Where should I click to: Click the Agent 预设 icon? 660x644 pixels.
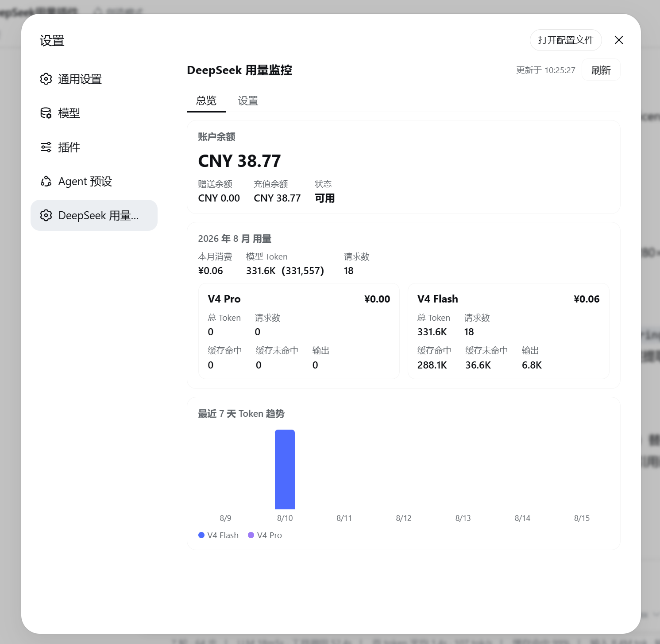(46, 181)
